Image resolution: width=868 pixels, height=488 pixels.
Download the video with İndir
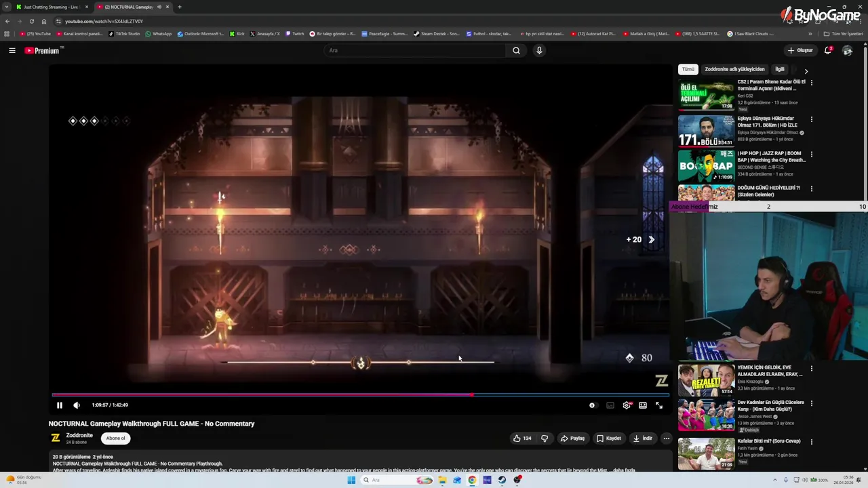click(x=642, y=439)
